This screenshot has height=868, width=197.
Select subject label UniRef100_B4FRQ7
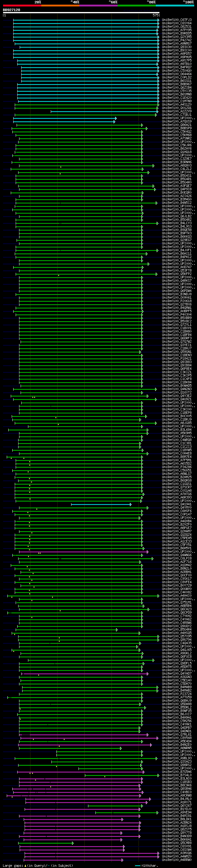[177, 67]
